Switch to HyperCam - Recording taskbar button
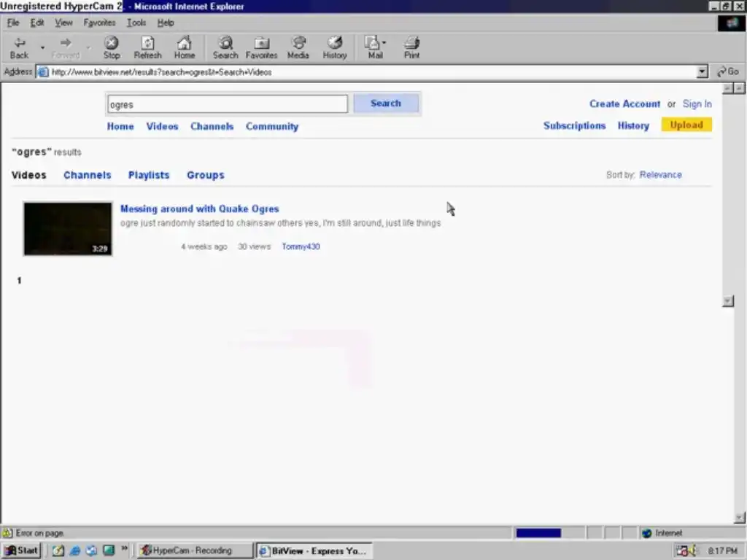Viewport: 747px width, 560px height. (x=194, y=551)
